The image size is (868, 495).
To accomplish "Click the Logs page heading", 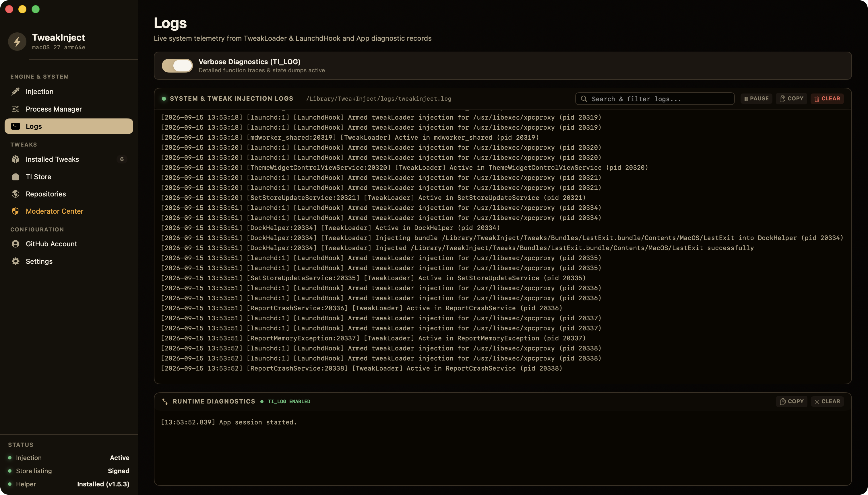I will [x=170, y=23].
